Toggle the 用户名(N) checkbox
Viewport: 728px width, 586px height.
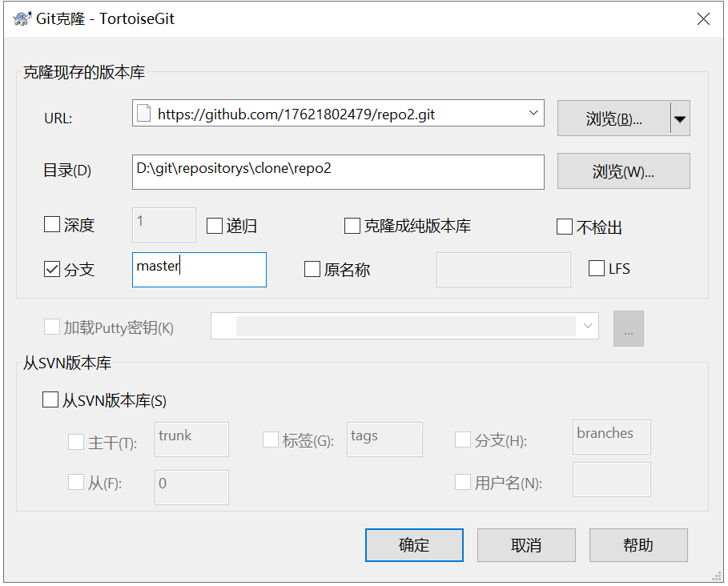(x=463, y=482)
